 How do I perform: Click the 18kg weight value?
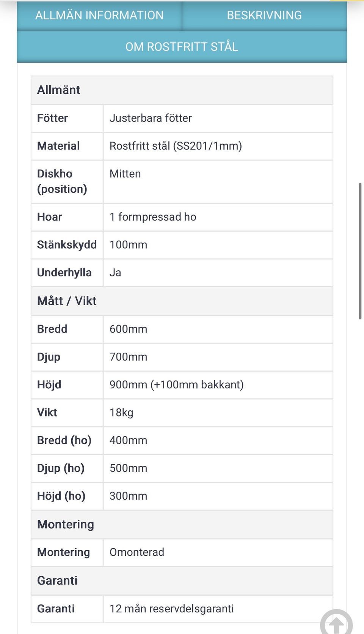point(121,412)
